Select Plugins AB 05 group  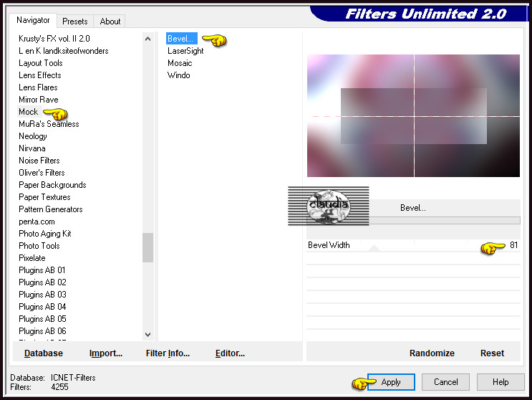(x=42, y=319)
